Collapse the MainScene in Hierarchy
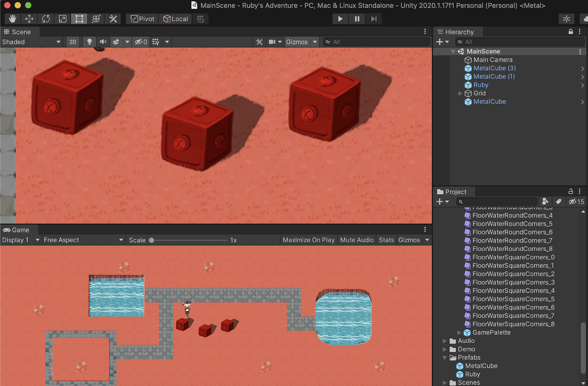This screenshot has width=588, height=386. coord(453,52)
